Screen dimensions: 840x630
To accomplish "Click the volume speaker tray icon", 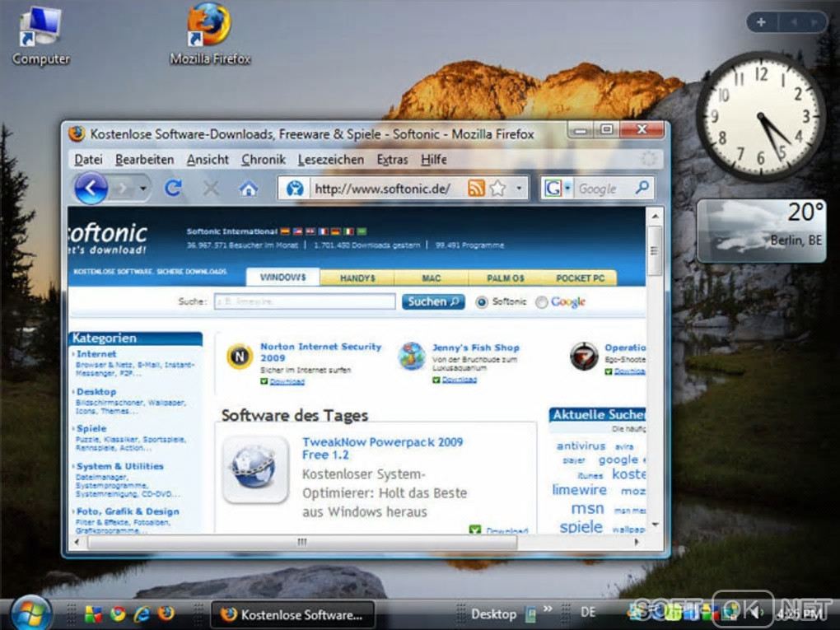I will (x=756, y=612).
